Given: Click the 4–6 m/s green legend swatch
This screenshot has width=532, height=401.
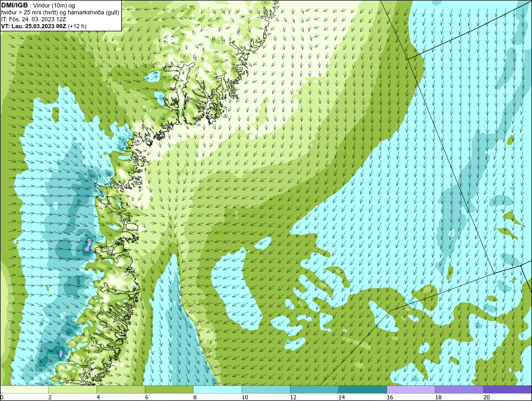Looking at the screenshot, I should click(x=121, y=389).
